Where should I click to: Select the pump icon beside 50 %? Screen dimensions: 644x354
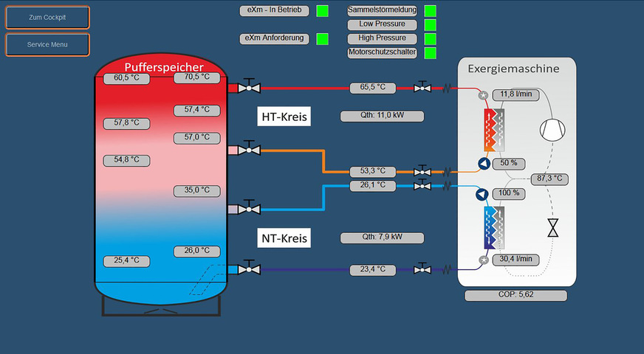click(x=482, y=164)
